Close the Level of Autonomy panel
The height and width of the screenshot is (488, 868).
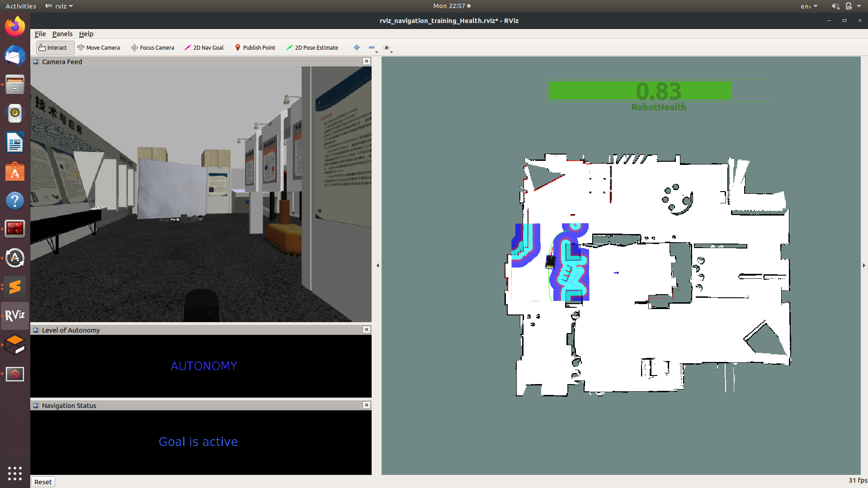[367, 329]
